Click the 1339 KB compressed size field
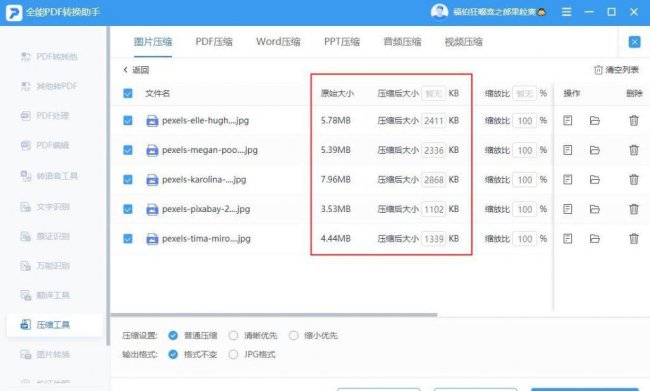 [x=434, y=238]
